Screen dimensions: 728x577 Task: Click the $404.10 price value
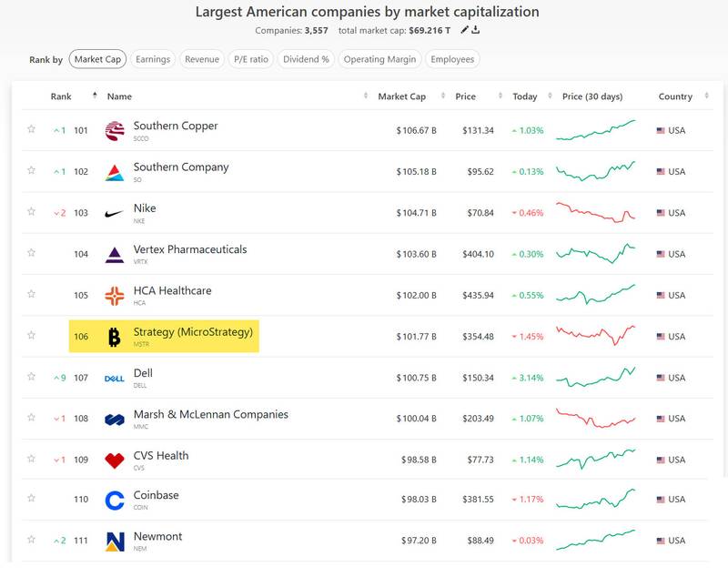pyautogui.click(x=478, y=255)
